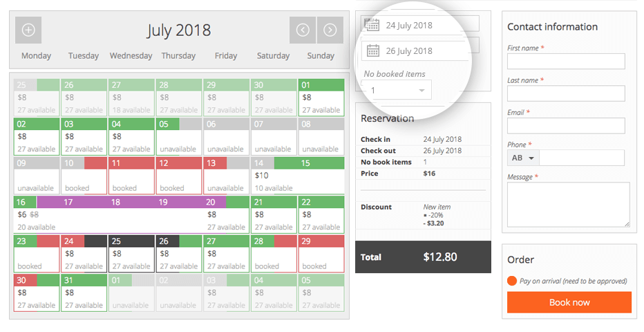Select July 26 day cell
This screenshot has width=644, height=332.
tap(179, 254)
